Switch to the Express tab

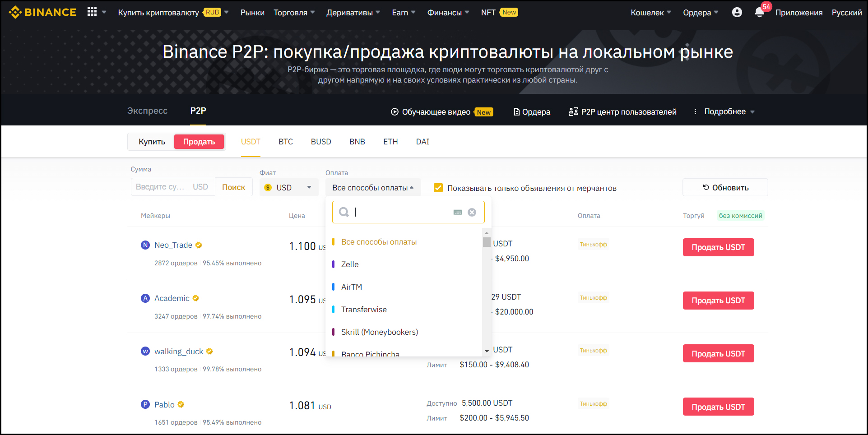pos(147,111)
